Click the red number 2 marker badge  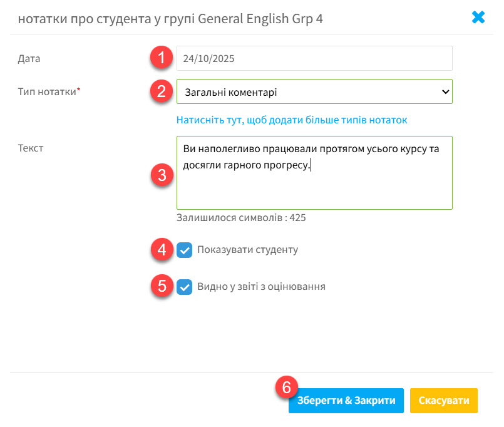pos(161,91)
